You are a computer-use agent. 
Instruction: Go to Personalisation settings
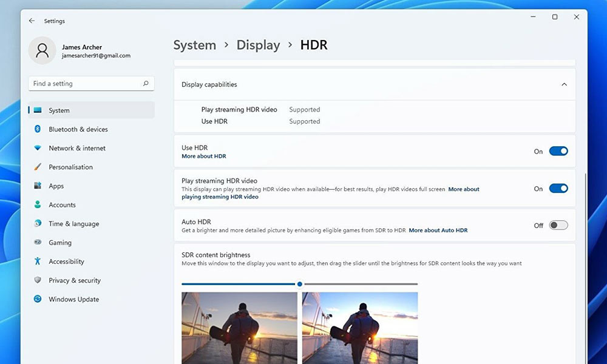[92, 167]
